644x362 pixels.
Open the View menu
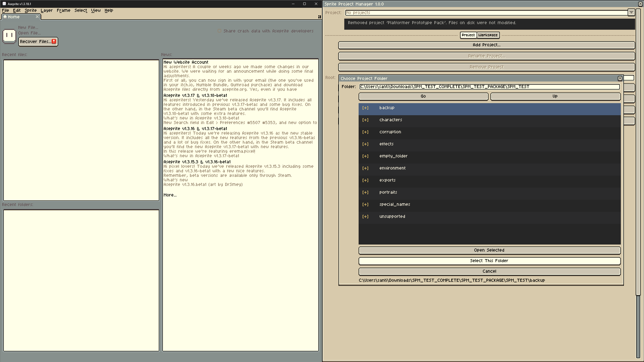tap(96, 10)
